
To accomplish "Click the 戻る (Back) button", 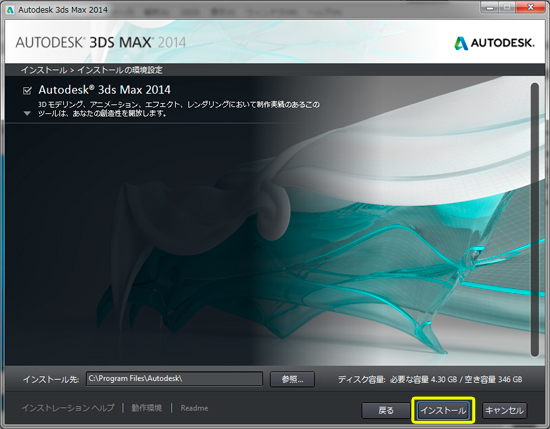I will pos(386,410).
